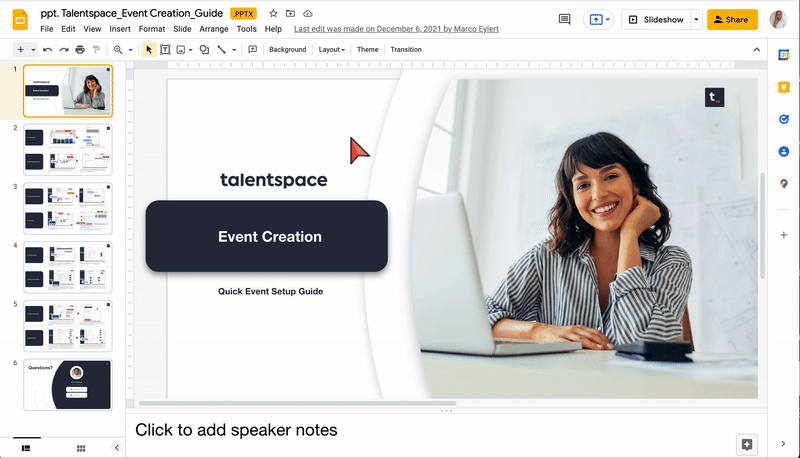
Task: Open the Explore button
Action: pyautogui.click(x=747, y=444)
